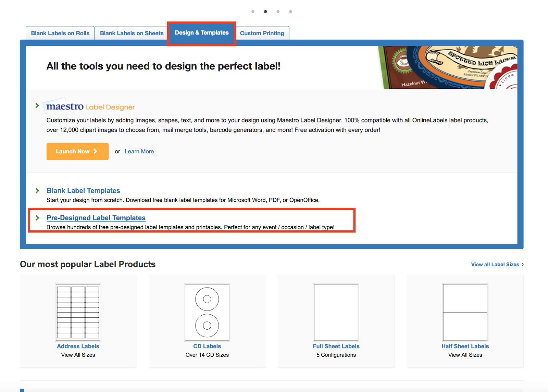Image resolution: width=548 pixels, height=392 pixels.
Task: Open the Custom Printing tab
Action: click(262, 33)
